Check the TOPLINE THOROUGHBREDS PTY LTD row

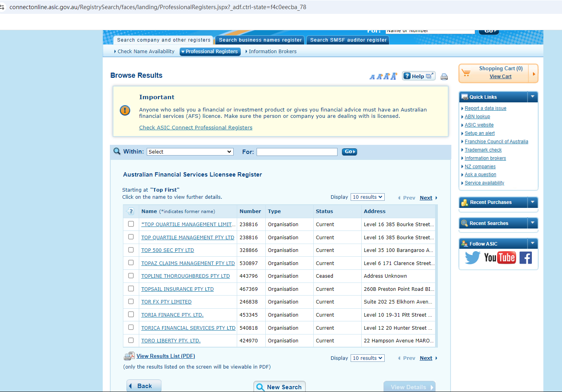click(x=131, y=276)
